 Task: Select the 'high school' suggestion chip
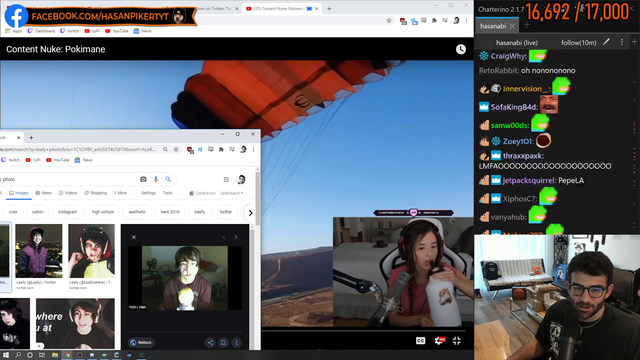point(103,212)
